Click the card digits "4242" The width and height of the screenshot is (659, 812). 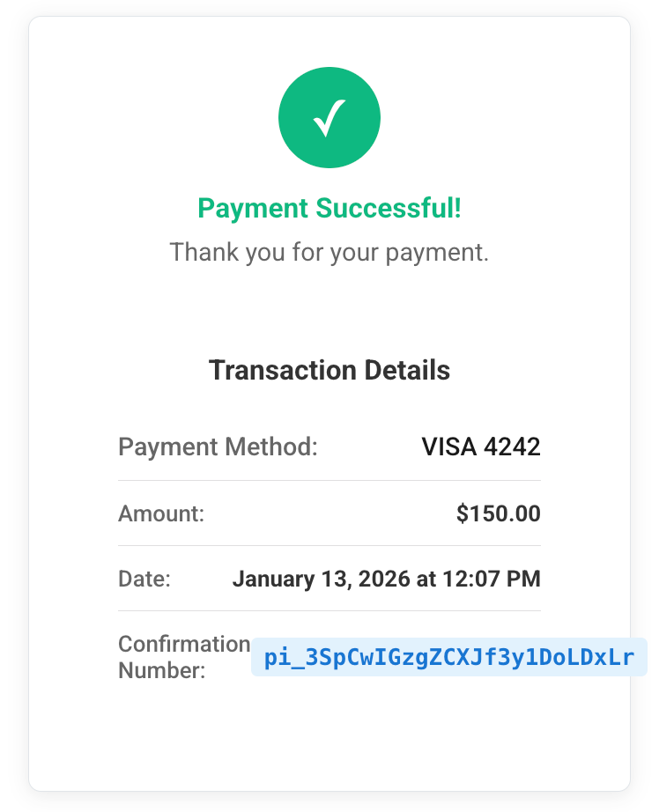pyautogui.click(x=513, y=447)
